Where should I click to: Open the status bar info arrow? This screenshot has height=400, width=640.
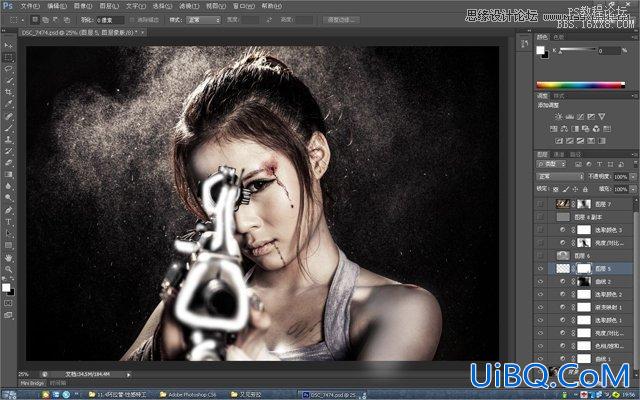coord(129,374)
